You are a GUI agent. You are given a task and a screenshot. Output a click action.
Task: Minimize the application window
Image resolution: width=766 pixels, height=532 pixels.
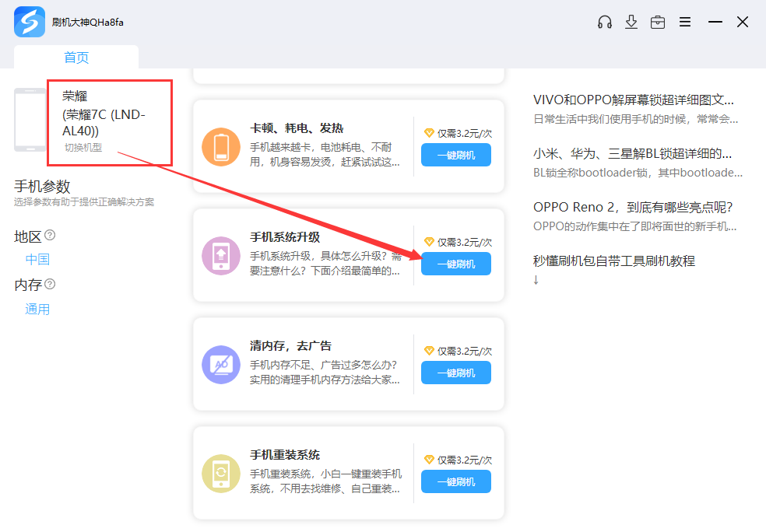[x=715, y=22]
